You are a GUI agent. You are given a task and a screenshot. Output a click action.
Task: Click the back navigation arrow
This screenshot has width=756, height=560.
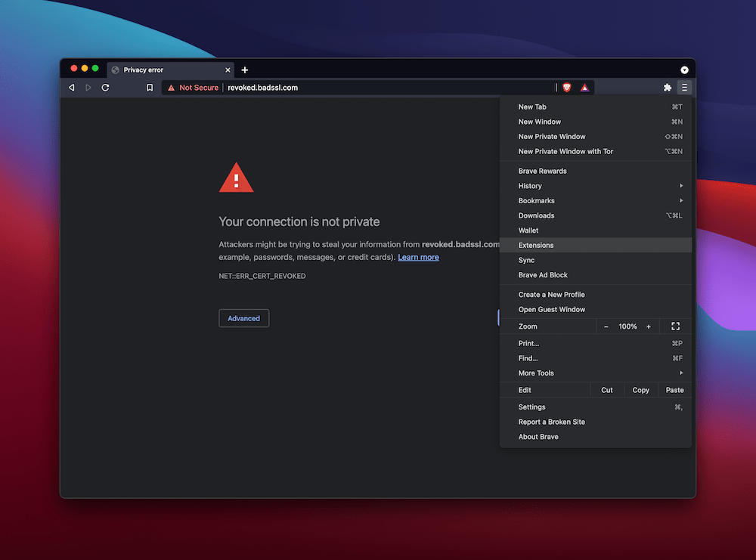pos(71,88)
